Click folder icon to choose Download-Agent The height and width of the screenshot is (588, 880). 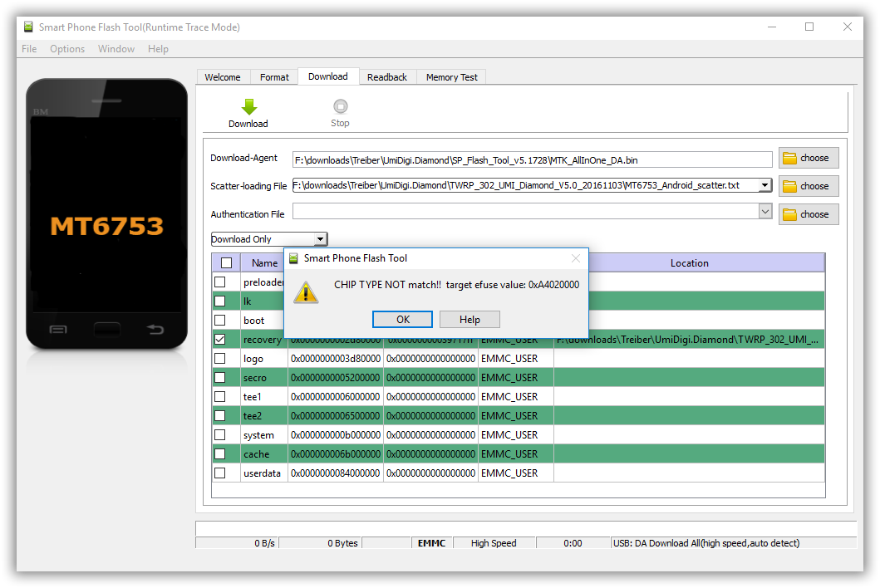coord(789,158)
